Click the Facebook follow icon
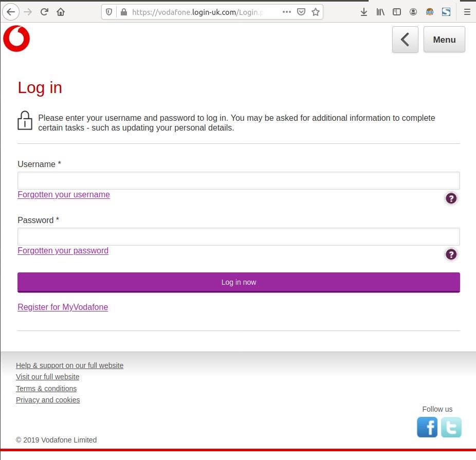 427,427
